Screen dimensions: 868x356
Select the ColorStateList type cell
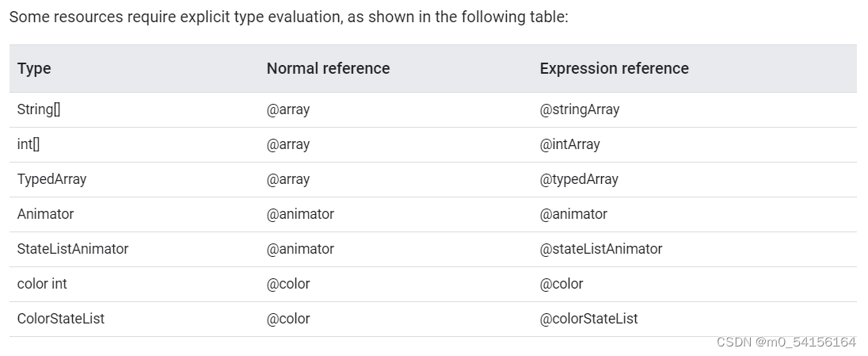point(61,319)
